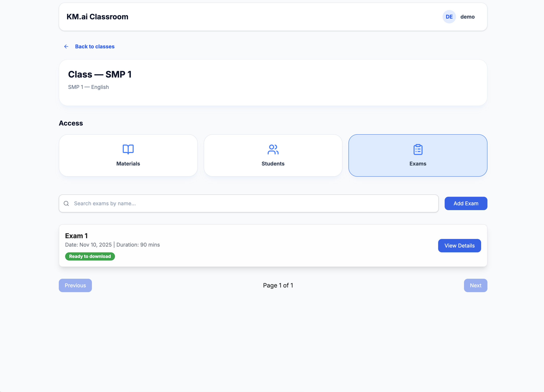Click the Students people icon
544x392 pixels.
tap(273, 149)
